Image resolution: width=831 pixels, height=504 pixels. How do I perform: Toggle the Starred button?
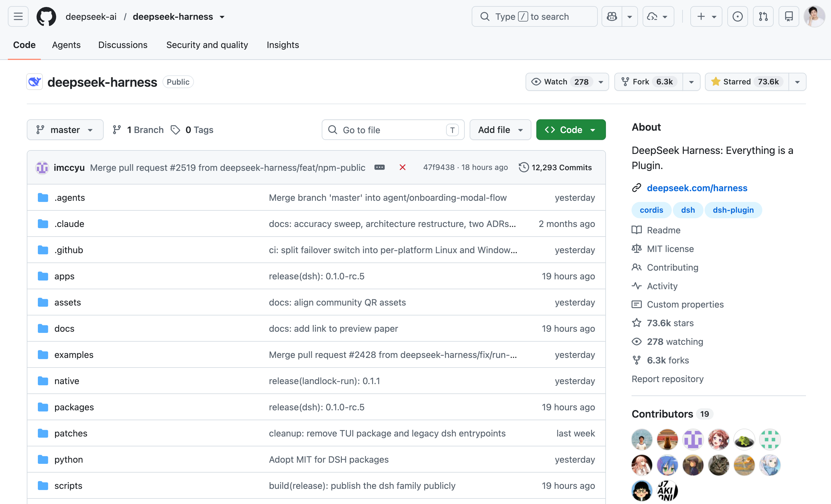(x=747, y=82)
